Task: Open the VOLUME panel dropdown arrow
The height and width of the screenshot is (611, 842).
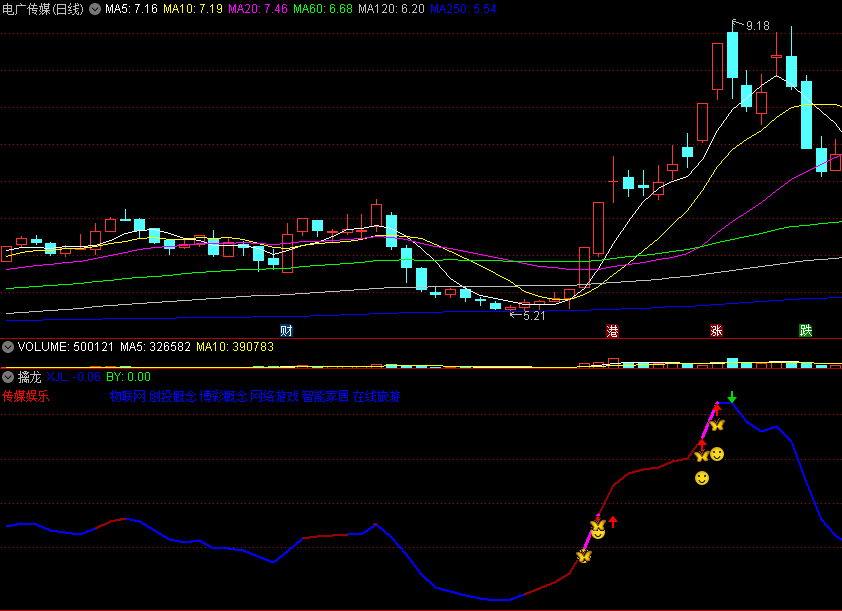Action: [x=8, y=347]
